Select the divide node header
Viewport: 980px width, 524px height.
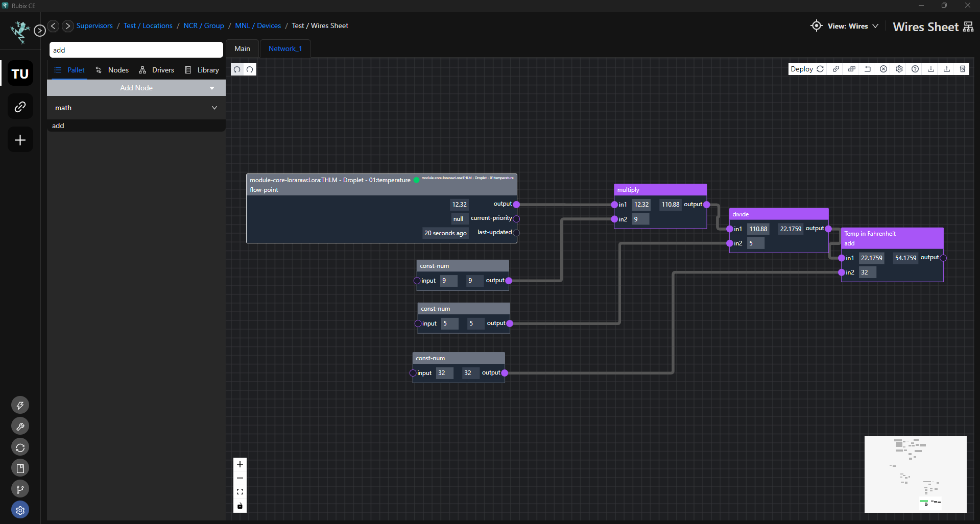point(779,214)
